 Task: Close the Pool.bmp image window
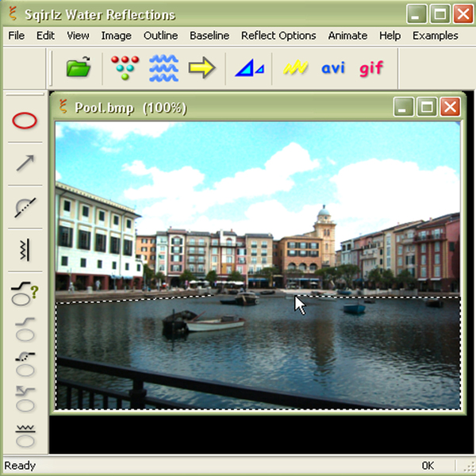[x=450, y=106]
